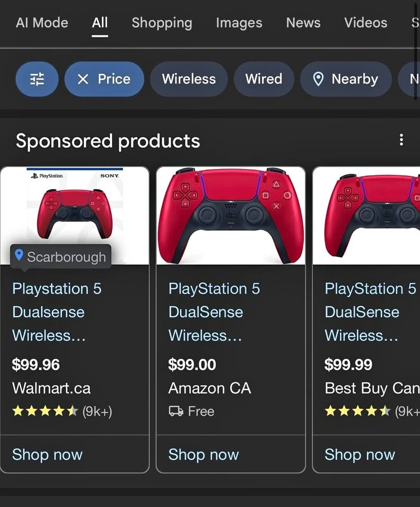This screenshot has height=507, width=420.
Task: Click Shop now under Amazon CA listing
Action: click(203, 454)
